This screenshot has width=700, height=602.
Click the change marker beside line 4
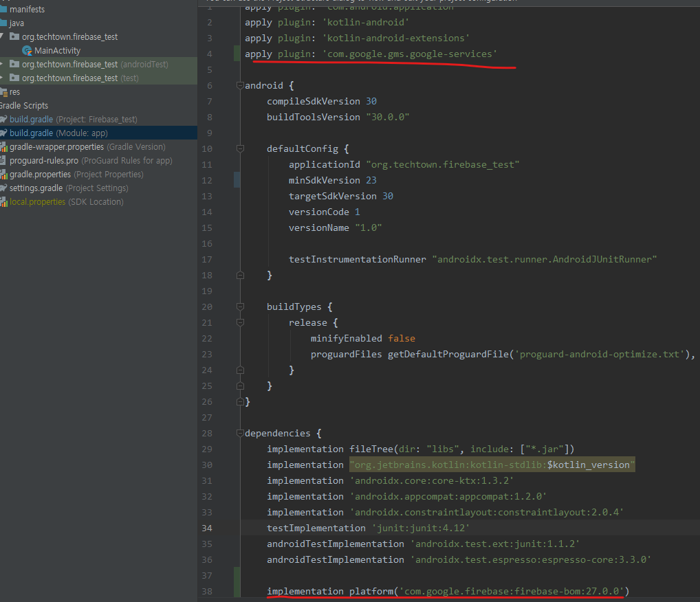tap(237, 54)
